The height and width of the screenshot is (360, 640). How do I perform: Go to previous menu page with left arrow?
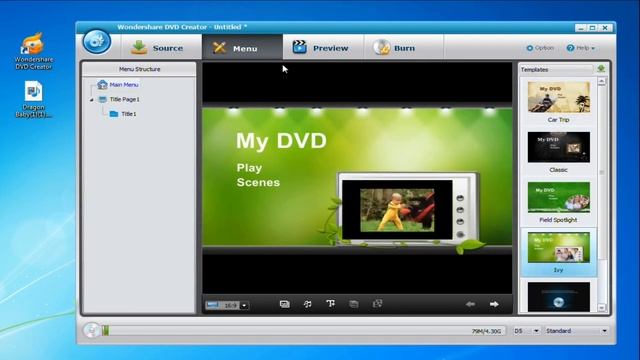click(x=470, y=304)
